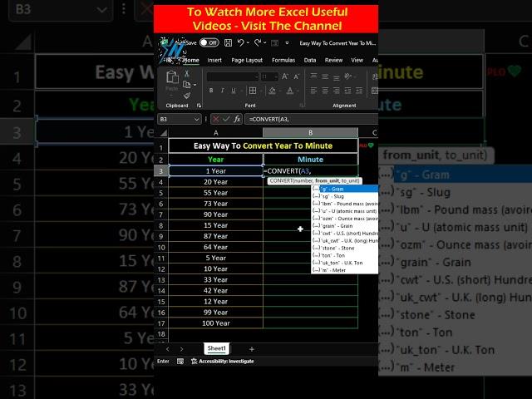
Task: Click the CONVERT function name in tooltip
Action: 281,181
